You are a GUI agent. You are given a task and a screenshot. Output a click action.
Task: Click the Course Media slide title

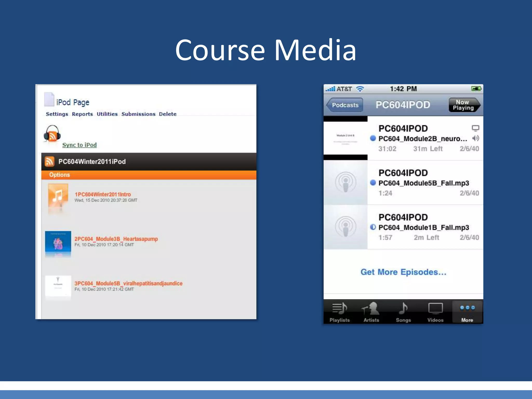click(x=266, y=50)
